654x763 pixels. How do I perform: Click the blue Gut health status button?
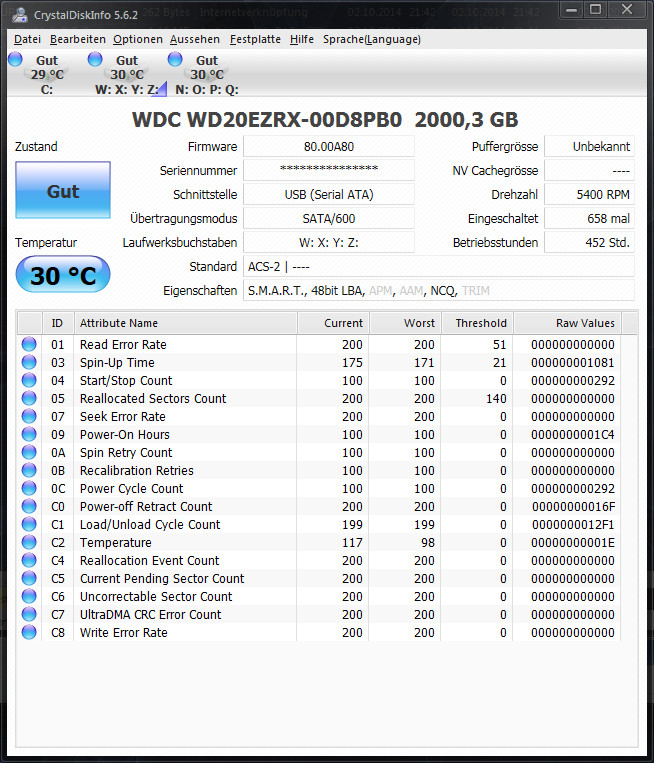pos(63,190)
